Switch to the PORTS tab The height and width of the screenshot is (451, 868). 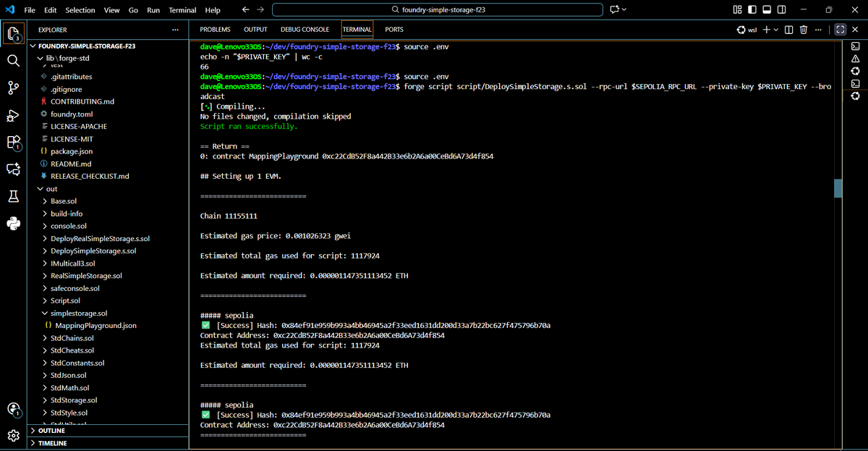point(394,30)
